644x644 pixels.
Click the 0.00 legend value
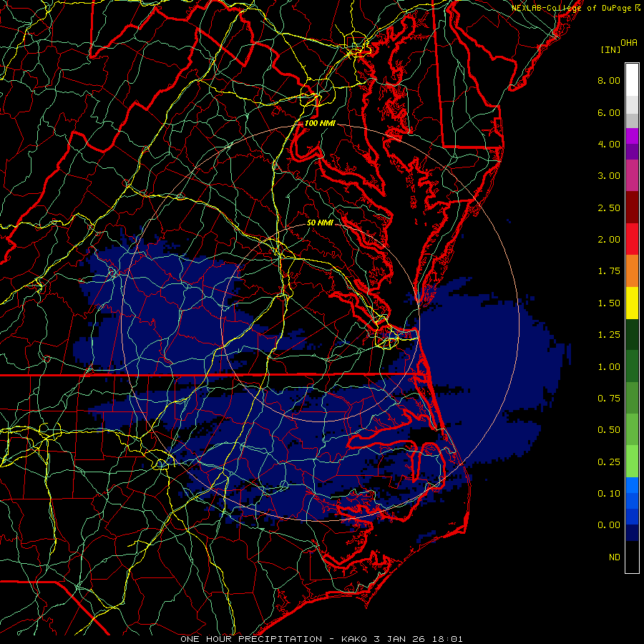pos(609,525)
